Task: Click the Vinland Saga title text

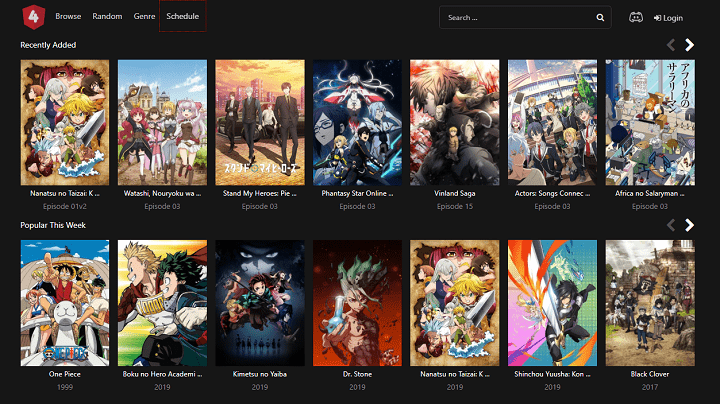Action: [455, 193]
